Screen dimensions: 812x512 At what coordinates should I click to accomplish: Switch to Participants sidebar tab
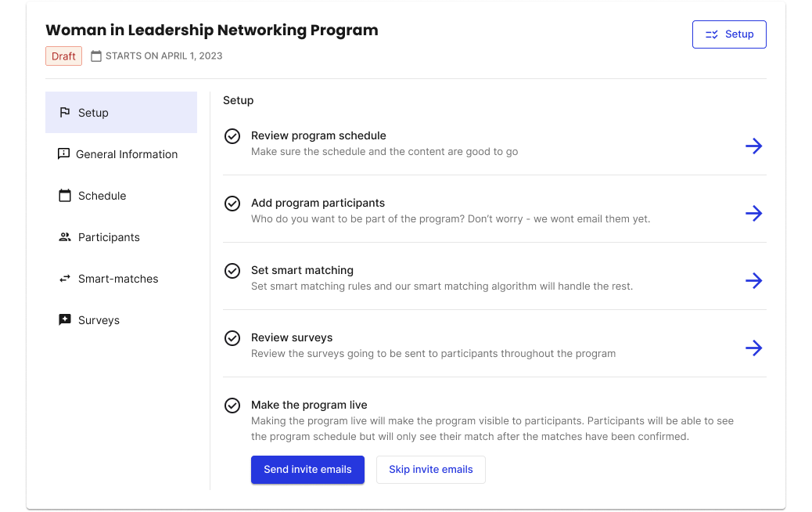pyautogui.click(x=109, y=237)
